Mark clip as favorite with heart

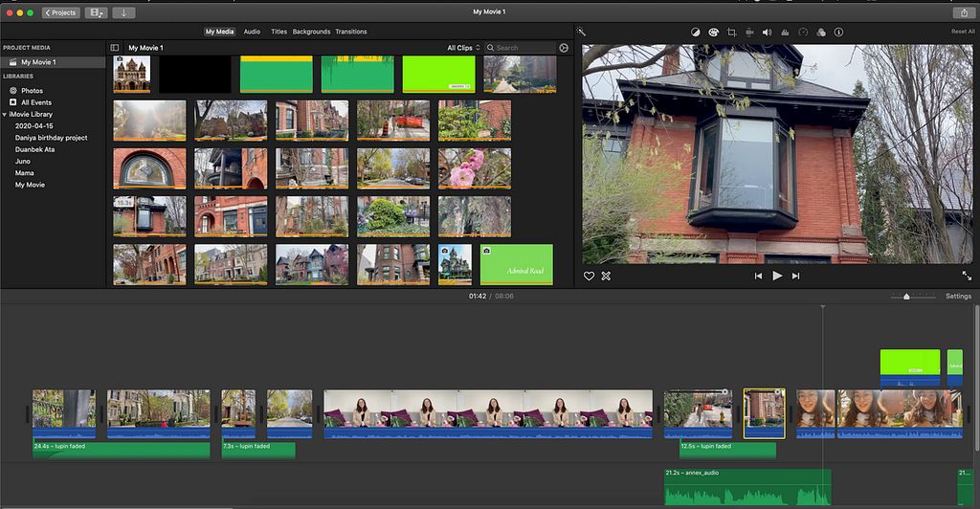pos(590,276)
